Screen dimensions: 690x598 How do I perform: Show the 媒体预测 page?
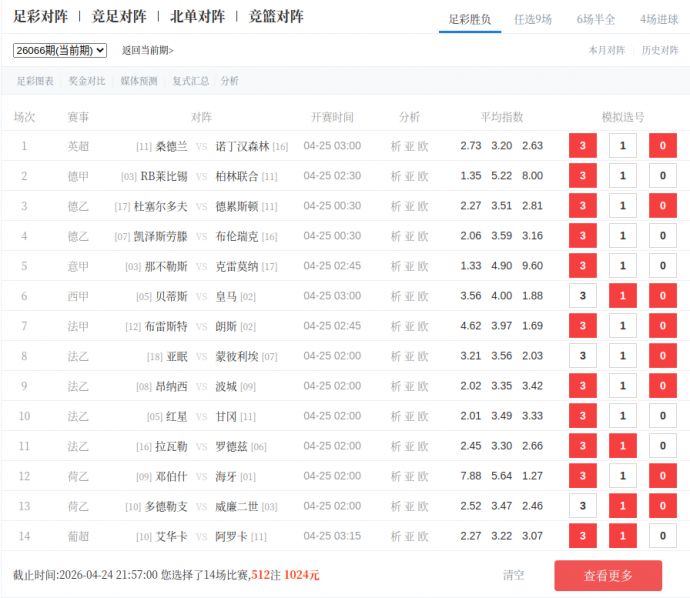(139, 81)
